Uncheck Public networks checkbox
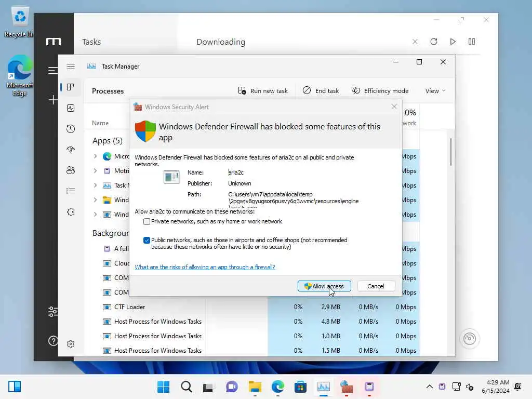The height and width of the screenshot is (399, 532). coord(147,240)
